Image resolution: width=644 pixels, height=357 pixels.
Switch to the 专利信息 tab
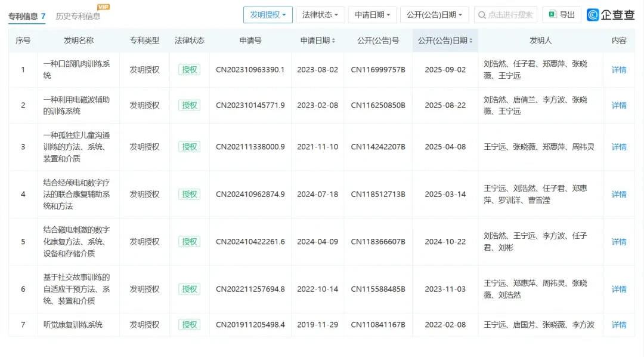click(x=27, y=17)
